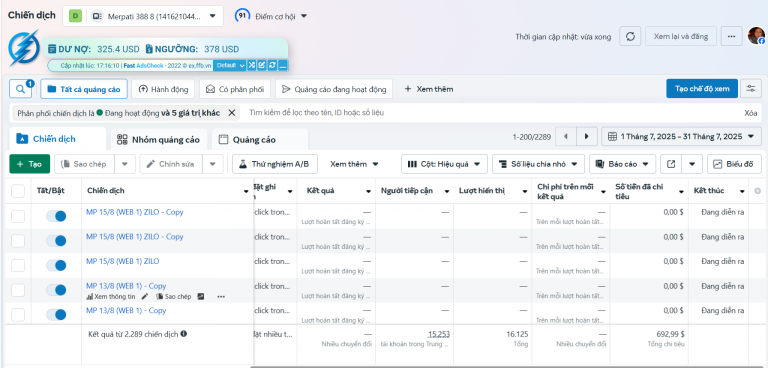The image size is (768, 368).
Task: Select the Có phân phối view
Action: tap(235, 89)
